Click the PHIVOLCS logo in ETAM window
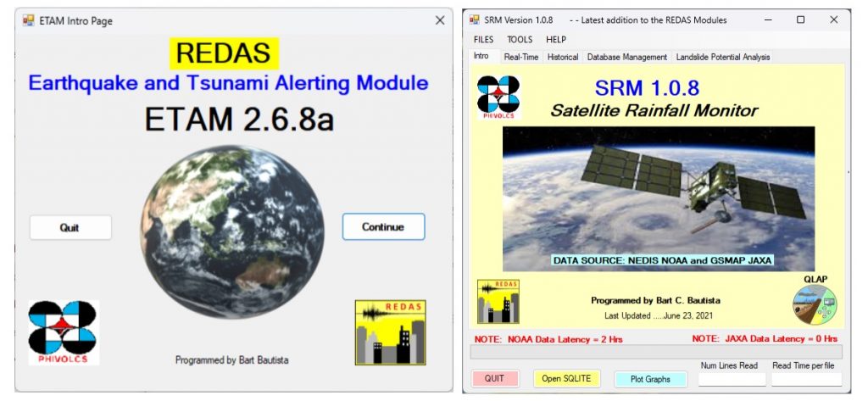Screen dimensions: 868x401 (x=64, y=332)
